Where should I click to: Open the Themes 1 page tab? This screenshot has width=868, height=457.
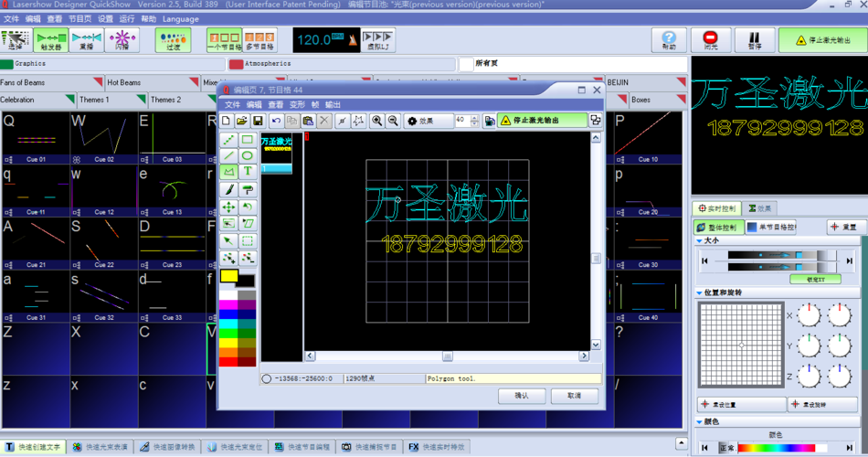click(111, 100)
